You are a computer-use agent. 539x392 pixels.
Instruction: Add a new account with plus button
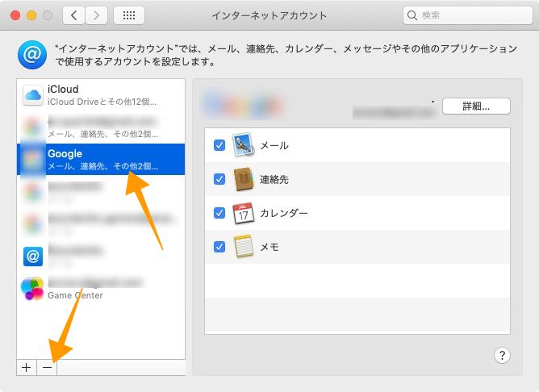[26, 367]
